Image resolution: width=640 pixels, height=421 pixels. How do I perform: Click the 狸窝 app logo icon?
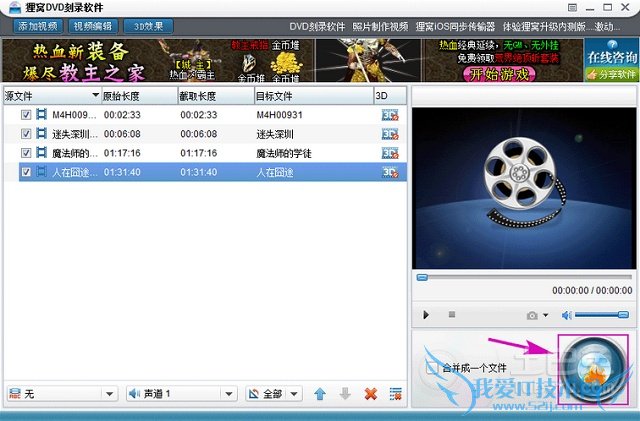(x=15, y=7)
